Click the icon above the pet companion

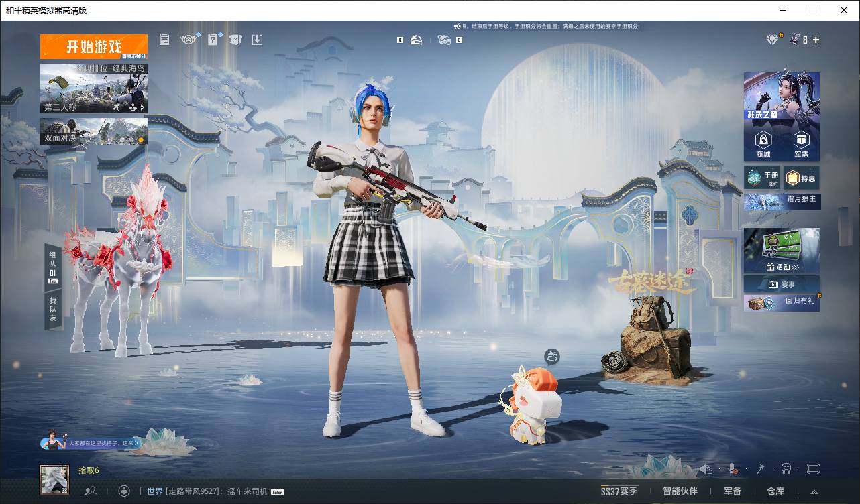551,356
